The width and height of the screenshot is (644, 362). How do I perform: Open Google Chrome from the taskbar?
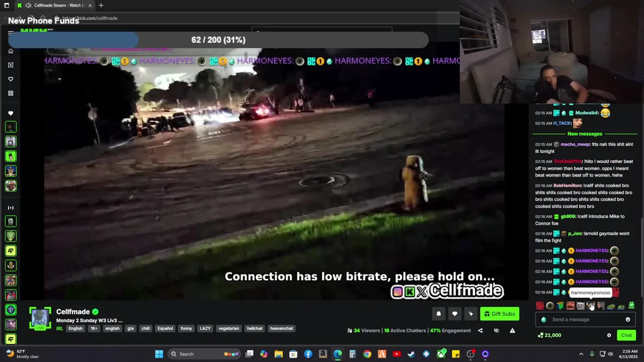[367, 354]
